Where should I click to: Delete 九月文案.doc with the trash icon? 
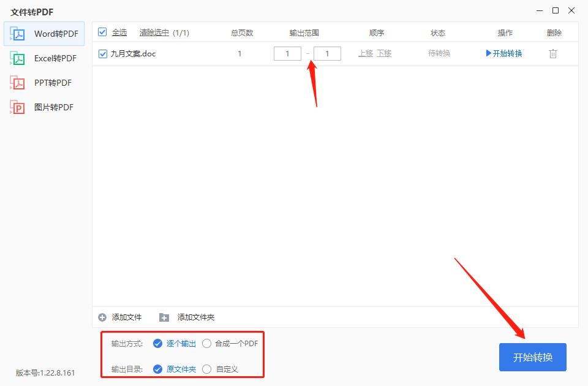coord(553,53)
